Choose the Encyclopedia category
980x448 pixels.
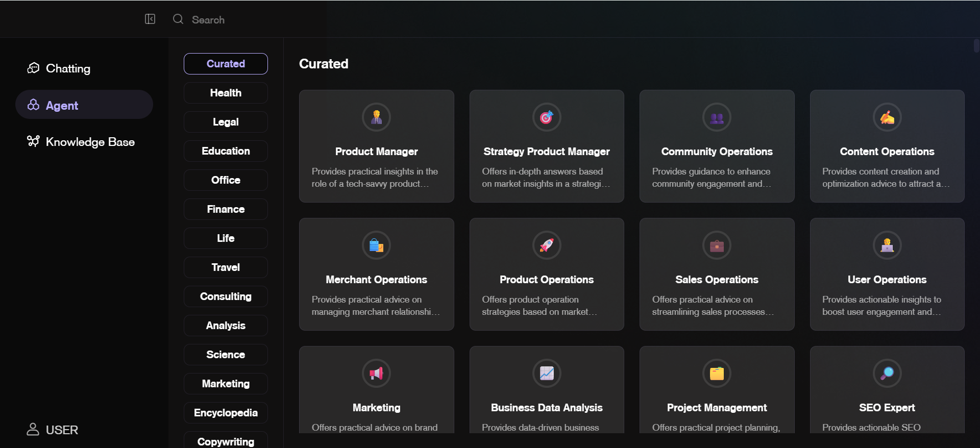pyautogui.click(x=226, y=413)
